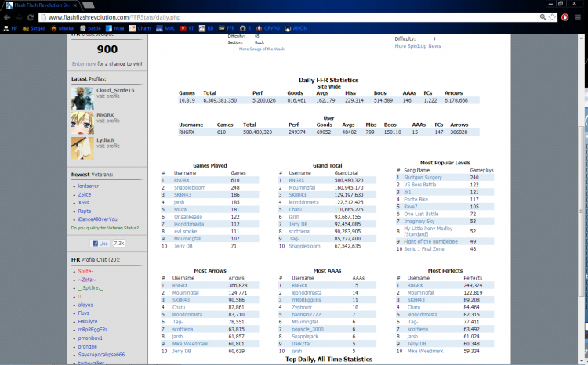Open lordslayer's veteran profile link
The height and width of the screenshot is (365, 588).
click(89, 186)
